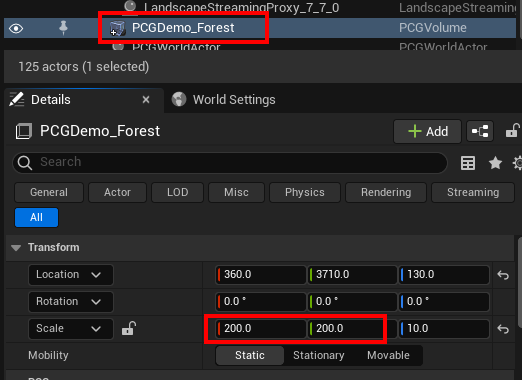Reset Scale to default arrow

(x=503, y=329)
